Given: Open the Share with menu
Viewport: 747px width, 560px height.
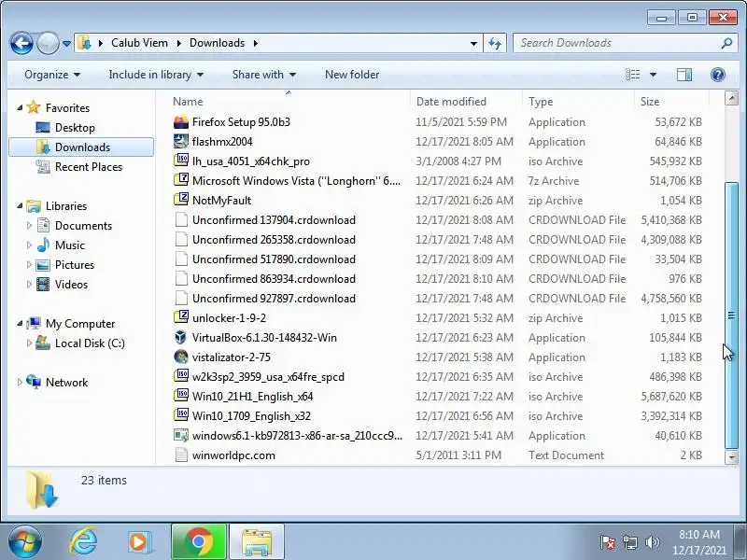Looking at the screenshot, I should pyautogui.click(x=264, y=75).
